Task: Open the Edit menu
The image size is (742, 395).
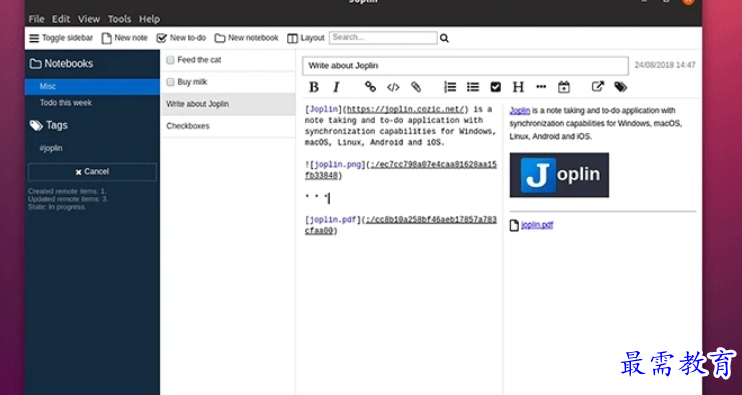Action: click(61, 19)
